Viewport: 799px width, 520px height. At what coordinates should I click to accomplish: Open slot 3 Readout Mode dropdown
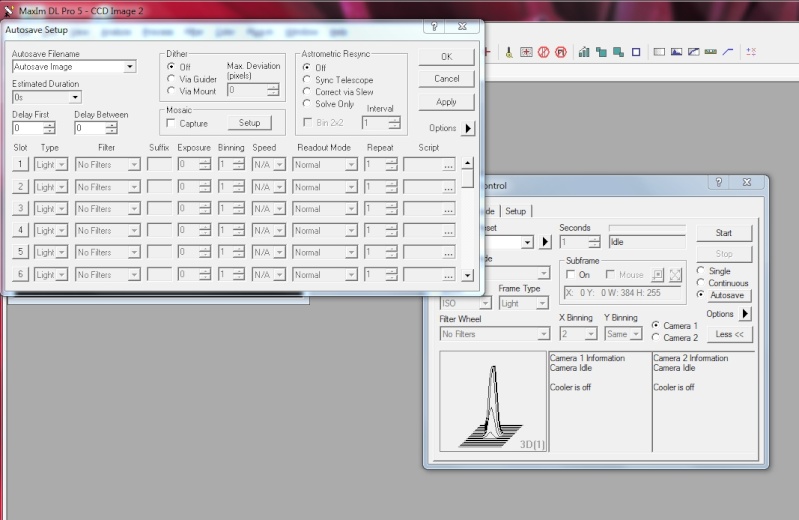point(351,209)
